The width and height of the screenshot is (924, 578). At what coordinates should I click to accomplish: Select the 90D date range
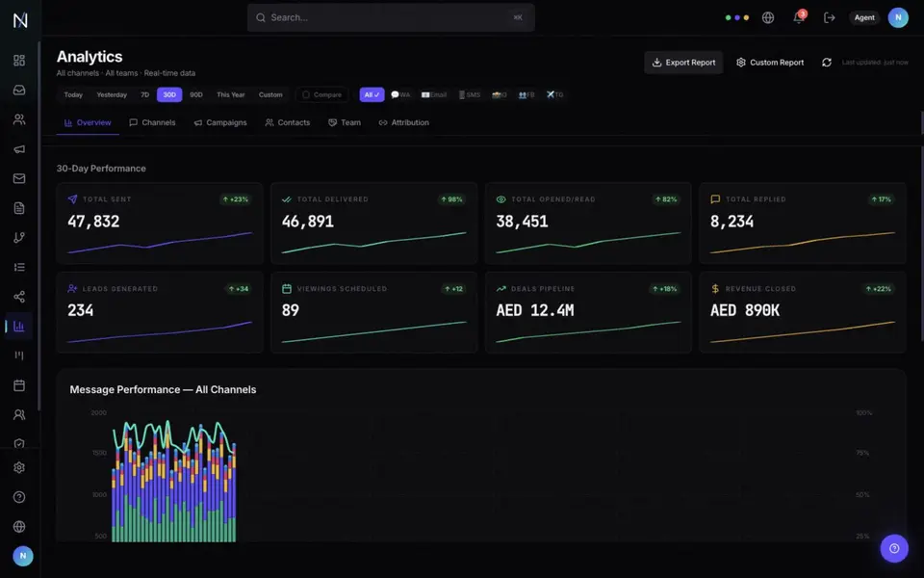196,94
